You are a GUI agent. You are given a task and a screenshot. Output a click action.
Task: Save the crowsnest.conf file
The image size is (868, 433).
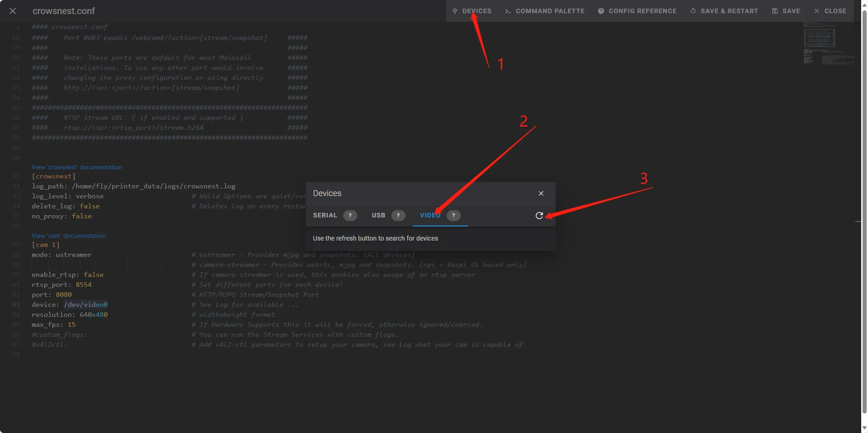click(x=786, y=11)
